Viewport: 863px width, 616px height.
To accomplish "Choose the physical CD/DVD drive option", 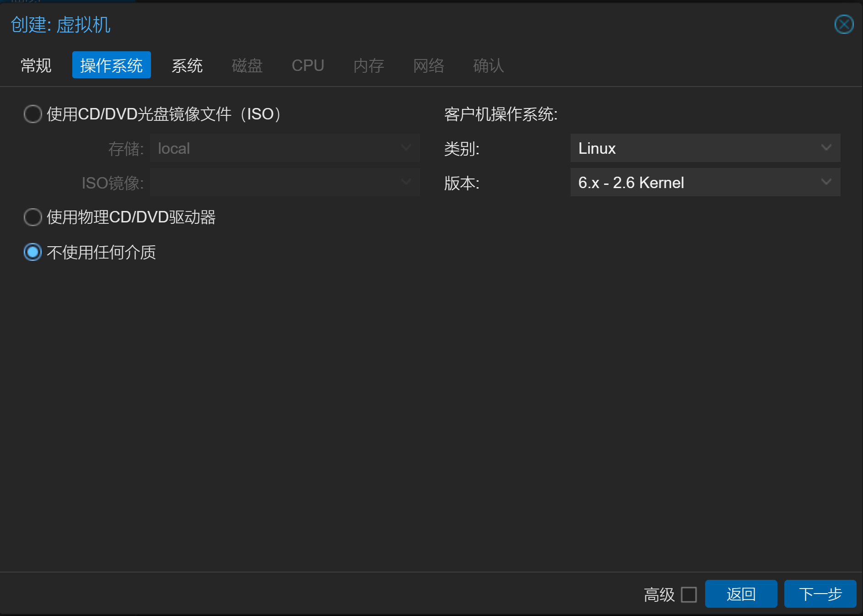I will tap(33, 217).
